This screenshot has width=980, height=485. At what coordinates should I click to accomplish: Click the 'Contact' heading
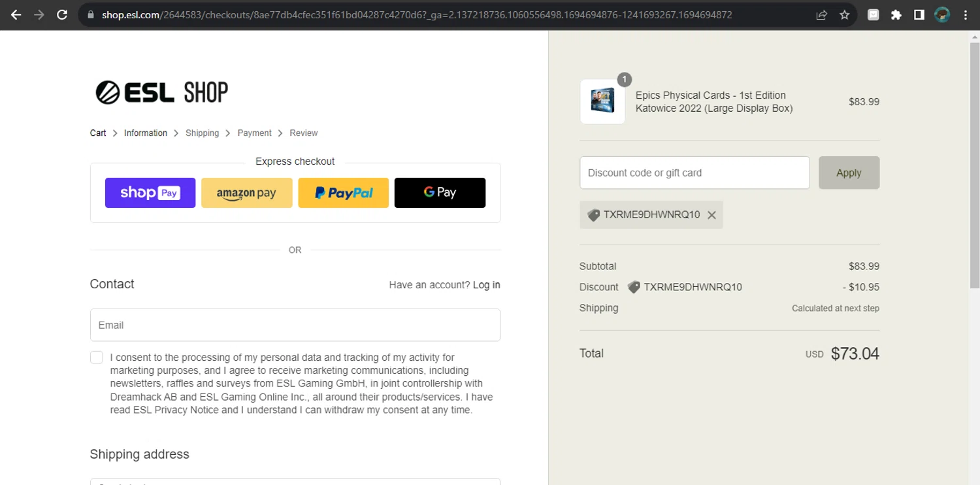(112, 284)
